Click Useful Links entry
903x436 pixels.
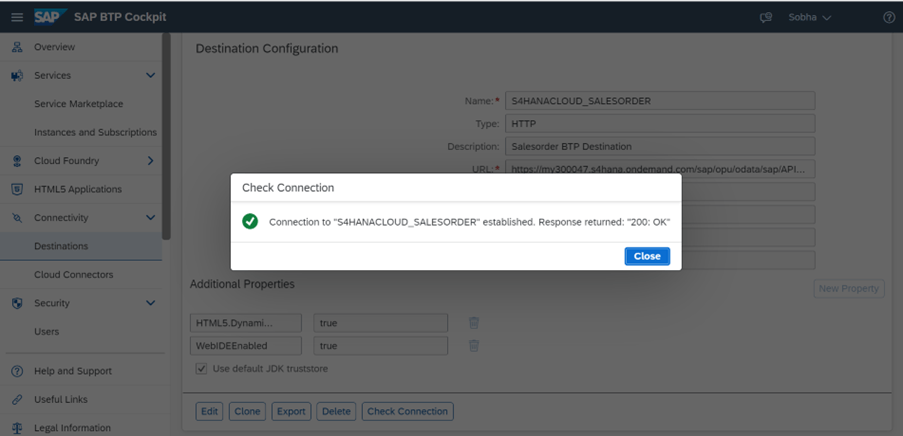[60, 399]
